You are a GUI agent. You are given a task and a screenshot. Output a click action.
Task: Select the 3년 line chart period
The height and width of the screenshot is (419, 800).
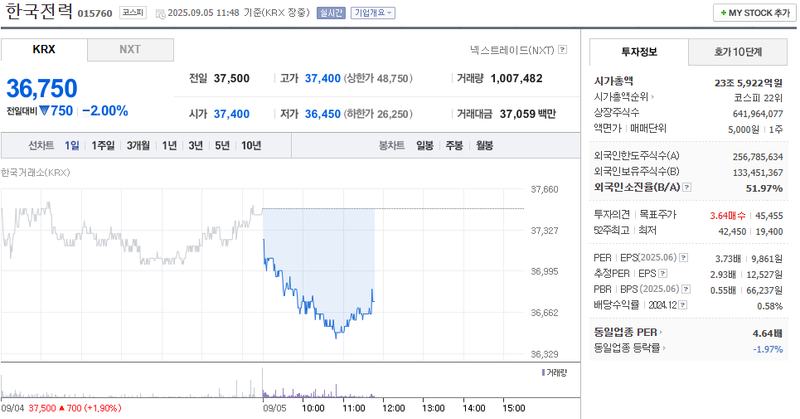click(196, 146)
